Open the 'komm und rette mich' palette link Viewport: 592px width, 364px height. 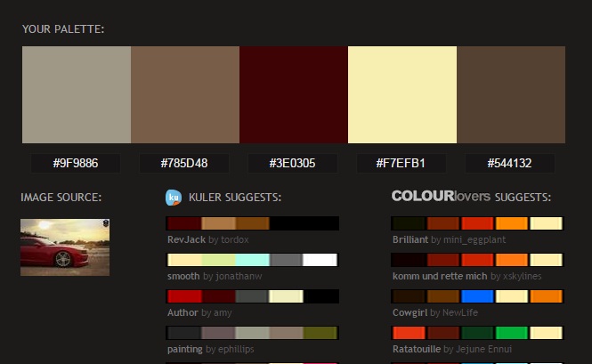[440, 277]
